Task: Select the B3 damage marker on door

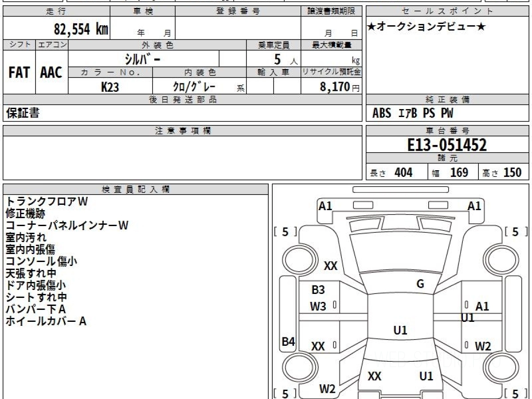Action: 318,290
